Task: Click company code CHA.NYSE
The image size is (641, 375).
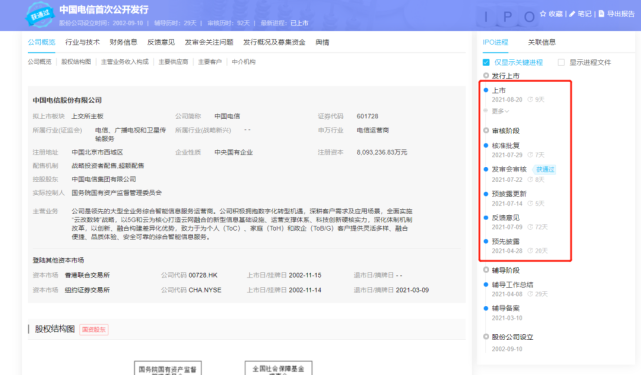Action: coord(205,290)
